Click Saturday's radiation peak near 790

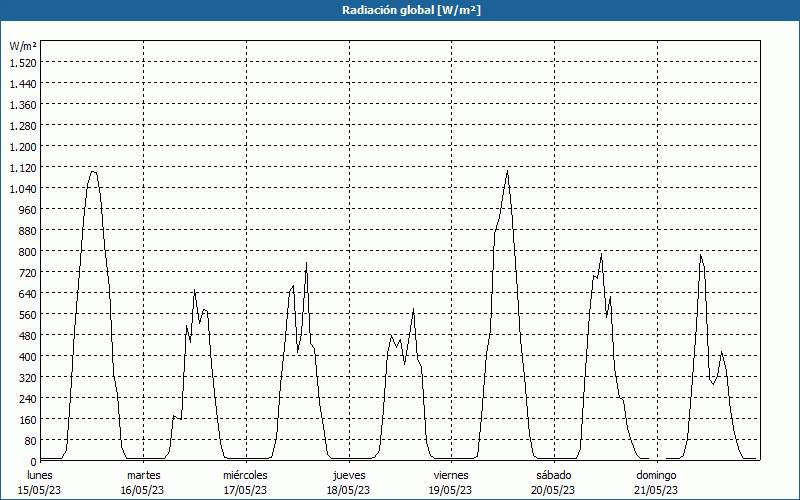602,254
